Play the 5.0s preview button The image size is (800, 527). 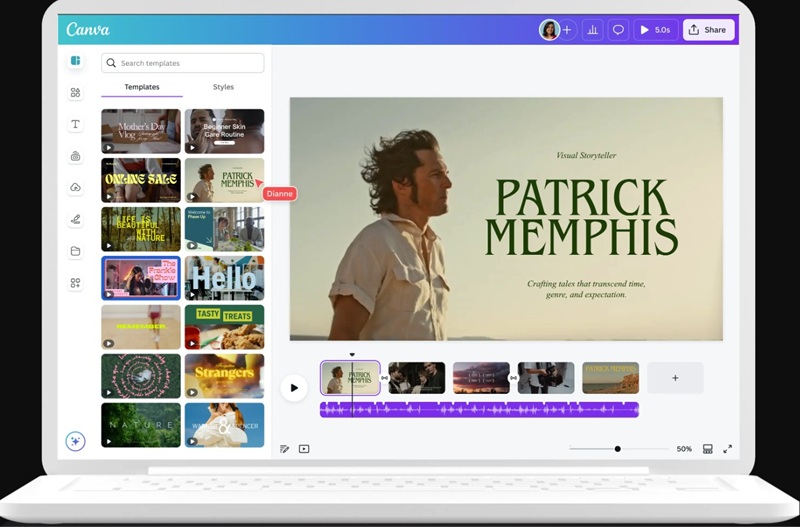click(656, 30)
